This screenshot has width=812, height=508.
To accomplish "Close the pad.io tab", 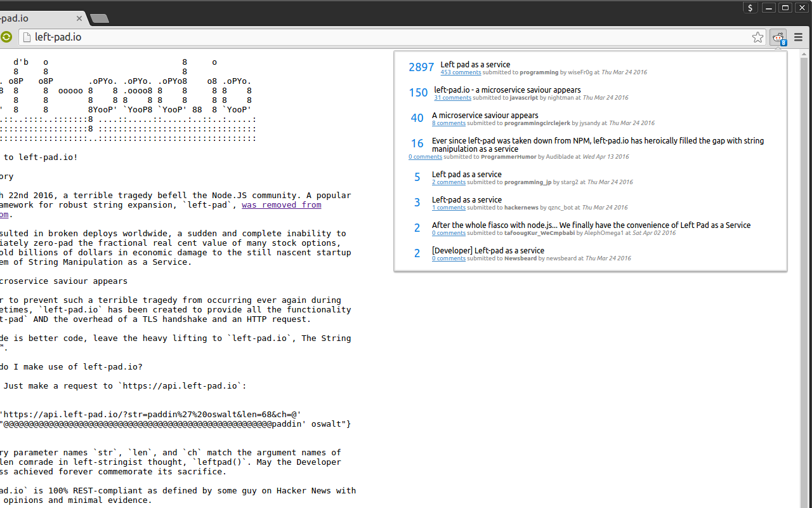I will click(x=80, y=18).
